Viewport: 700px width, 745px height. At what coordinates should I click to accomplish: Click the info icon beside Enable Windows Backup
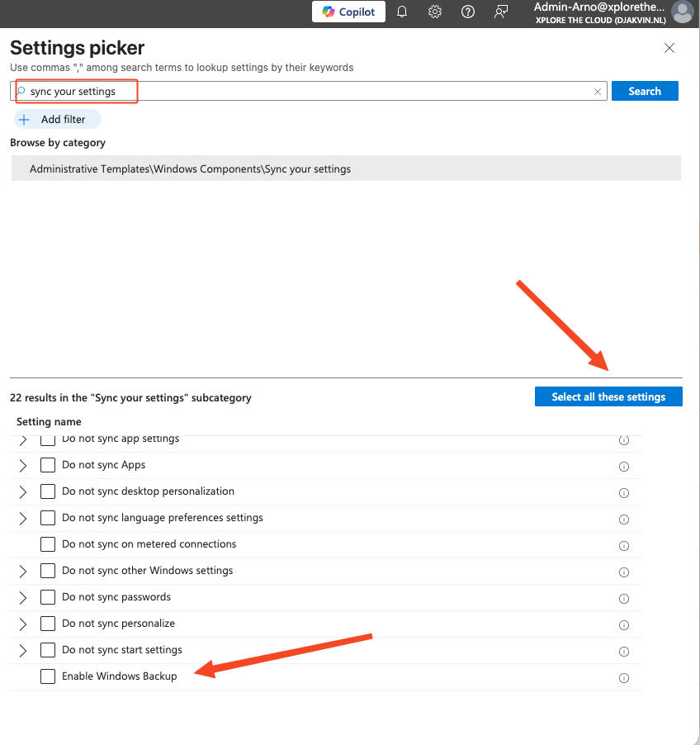(624, 677)
